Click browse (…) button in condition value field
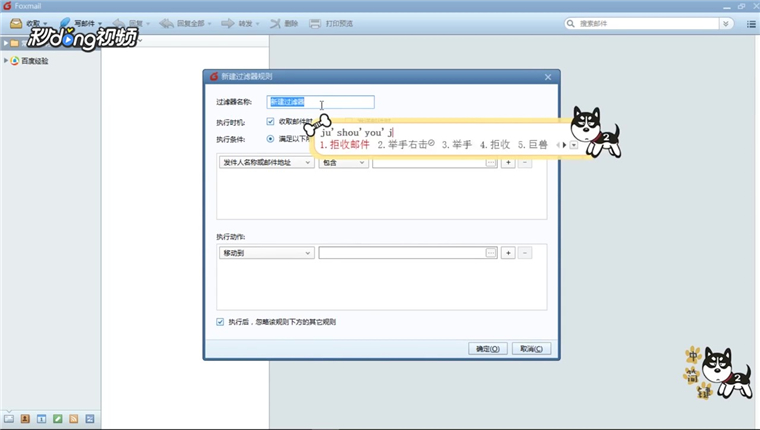The image size is (760, 430). pos(491,163)
